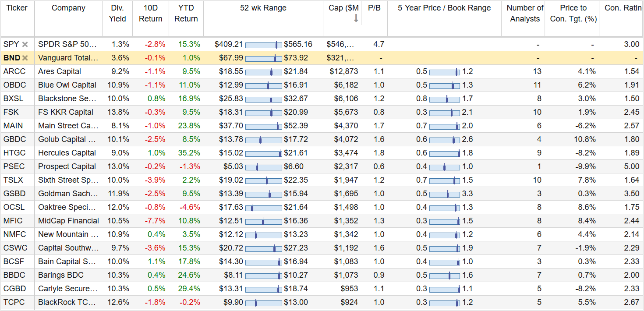Select the PSEC ticker
Viewport: 644px width, 311px height.
(14, 166)
